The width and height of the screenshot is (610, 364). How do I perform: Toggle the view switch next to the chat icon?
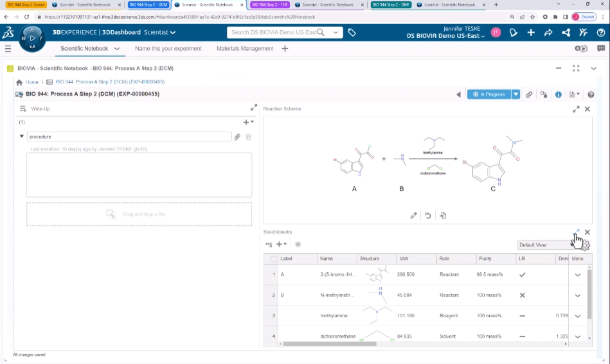[581, 49]
